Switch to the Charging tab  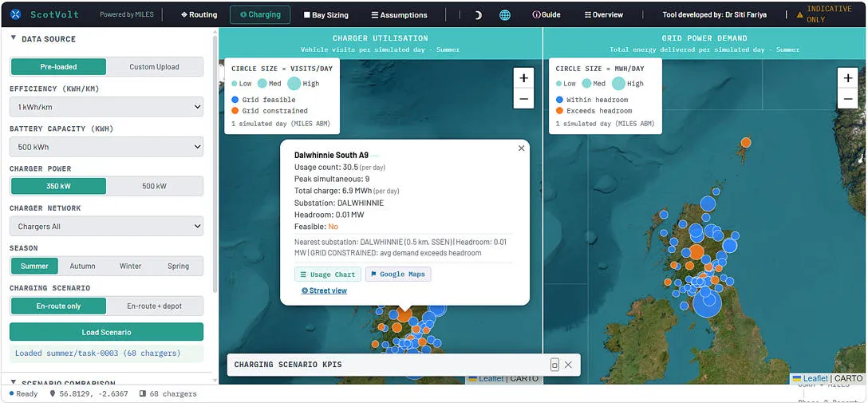(259, 15)
